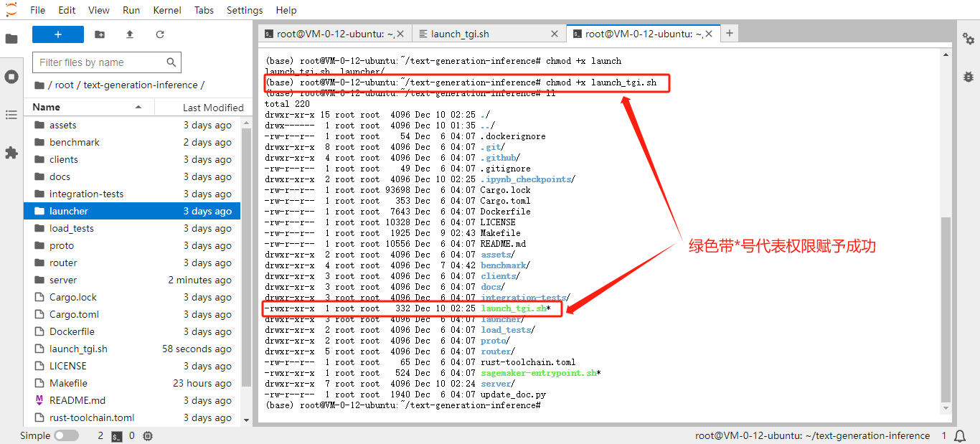980x444 pixels.
Task: Select the README.md file
Action: (x=132, y=400)
